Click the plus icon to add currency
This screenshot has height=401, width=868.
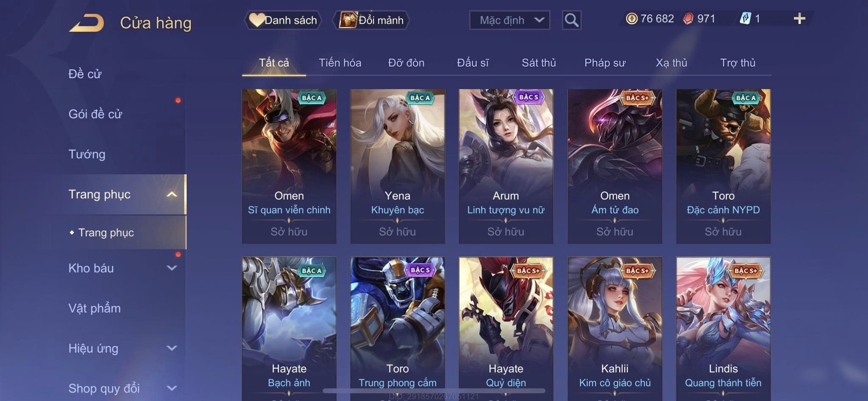(x=799, y=19)
